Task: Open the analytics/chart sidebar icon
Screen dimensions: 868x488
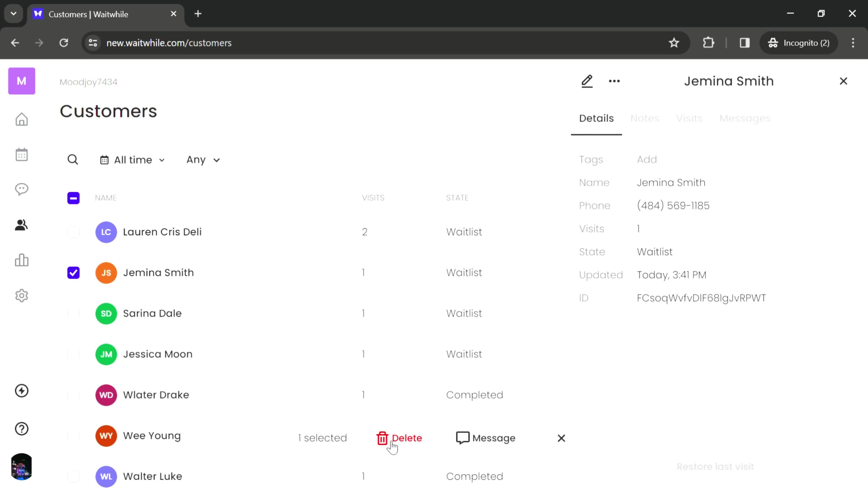Action: (x=21, y=261)
